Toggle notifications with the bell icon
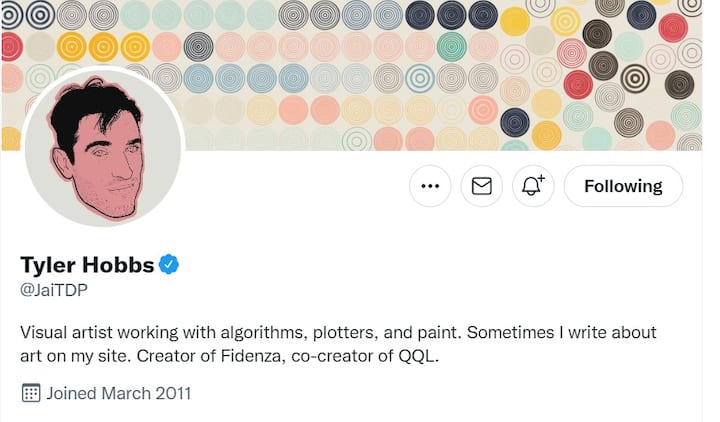 [533, 186]
